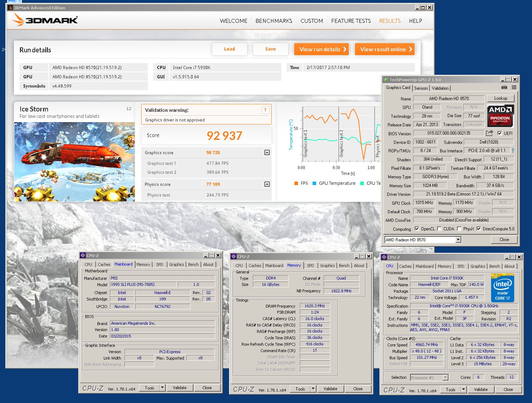Open Tools dropdown arrow in Mainboard CPU-Z
Screen dimensions: 532x403
coord(163,388)
